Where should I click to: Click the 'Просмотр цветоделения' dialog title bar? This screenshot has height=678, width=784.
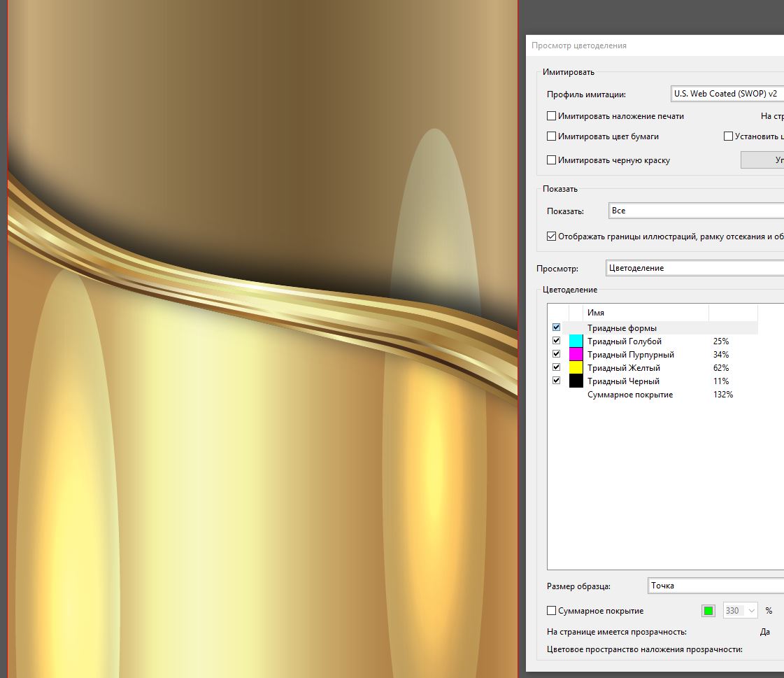tap(655, 45)
